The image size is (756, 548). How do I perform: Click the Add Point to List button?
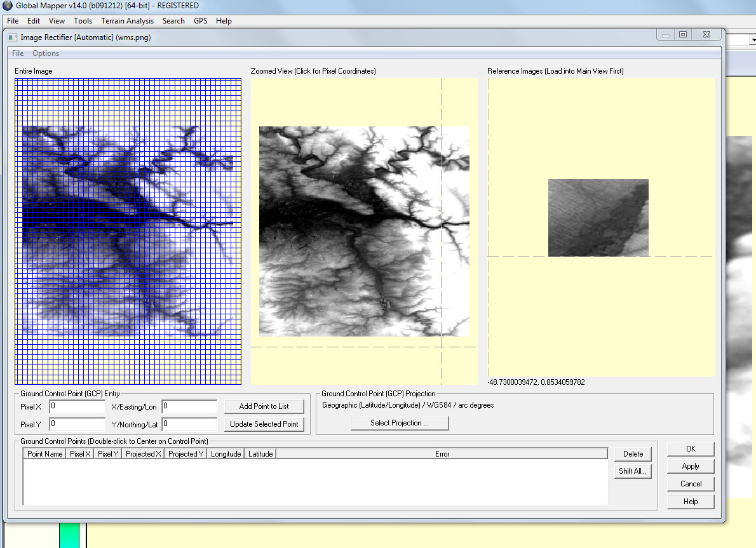264,406
